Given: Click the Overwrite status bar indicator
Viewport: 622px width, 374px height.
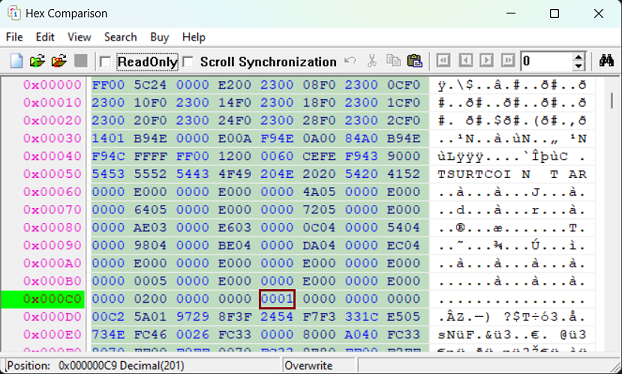Looking at the screenshot, I should (x=309, y=365).
